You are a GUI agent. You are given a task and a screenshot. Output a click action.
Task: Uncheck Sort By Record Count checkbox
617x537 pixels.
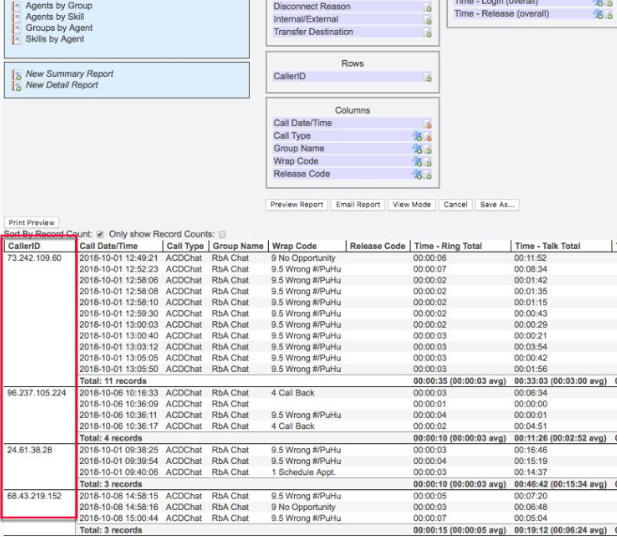point(100,234)
